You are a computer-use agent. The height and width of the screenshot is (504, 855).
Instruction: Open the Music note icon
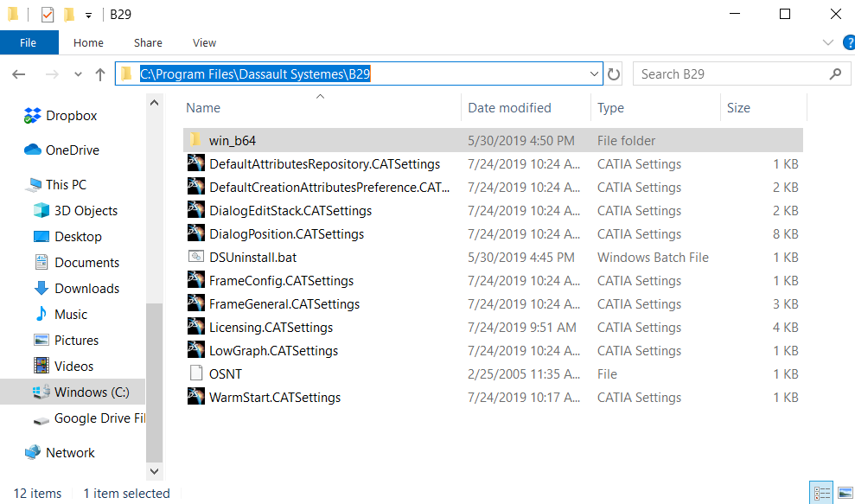[x=41, y=314]
